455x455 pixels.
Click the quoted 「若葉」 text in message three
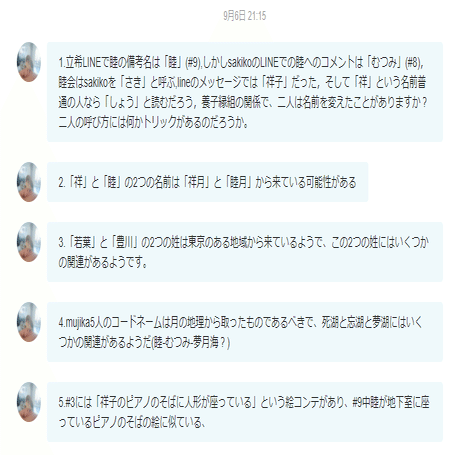pos(82,242)
